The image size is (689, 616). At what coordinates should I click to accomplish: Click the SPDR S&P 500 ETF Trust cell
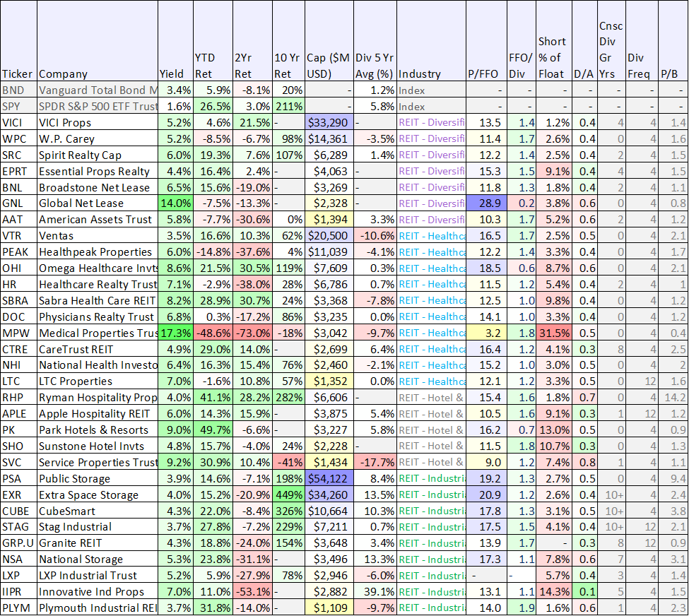(98, 107)
